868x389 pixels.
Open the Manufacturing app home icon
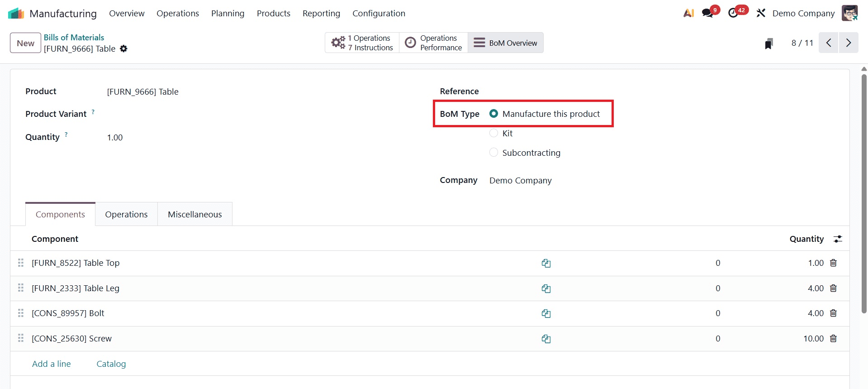(16, 14)
